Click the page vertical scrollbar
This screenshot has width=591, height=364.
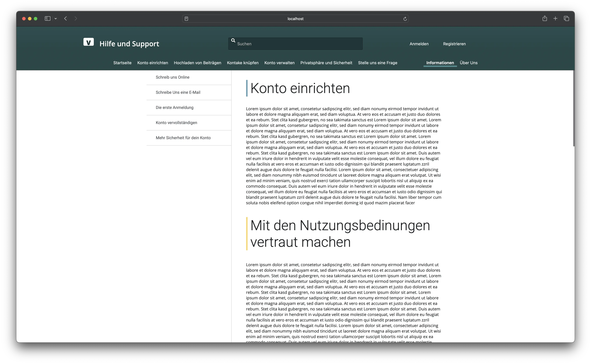click(x=574, y=108)
